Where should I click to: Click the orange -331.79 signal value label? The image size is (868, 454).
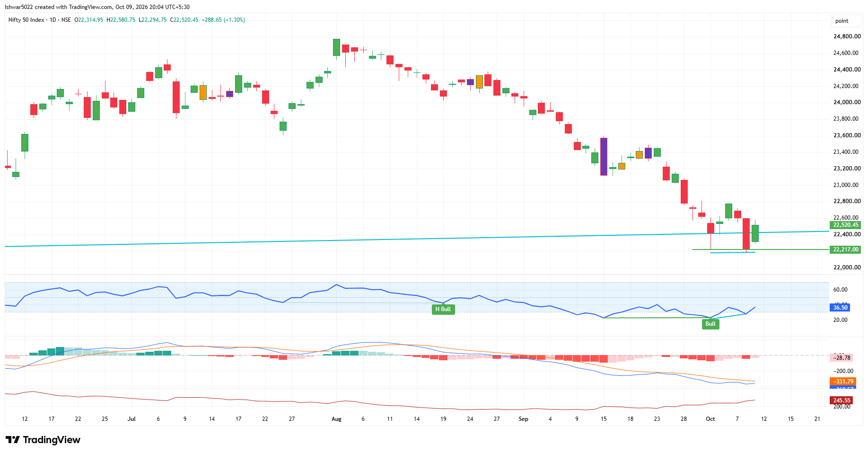click(842, 382)
